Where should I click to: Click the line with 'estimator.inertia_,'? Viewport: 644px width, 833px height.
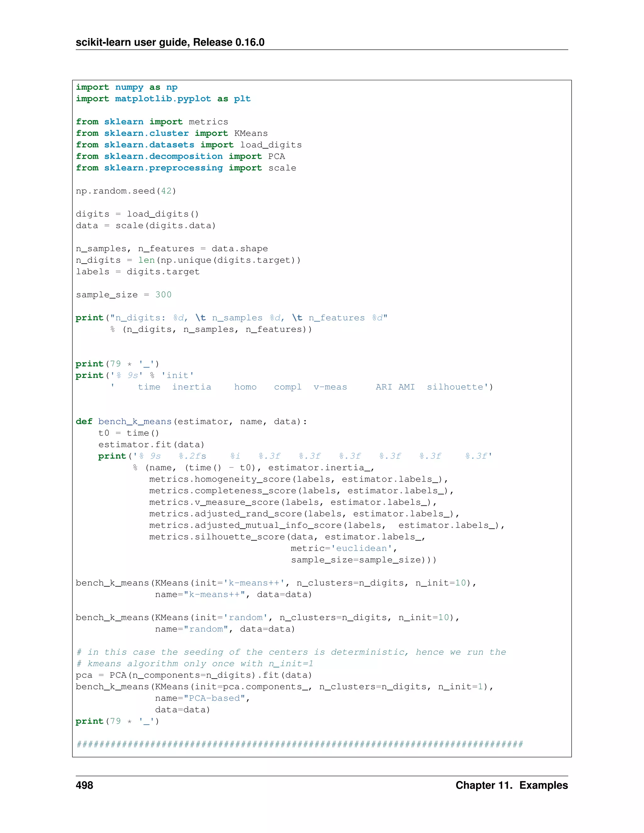254,468
